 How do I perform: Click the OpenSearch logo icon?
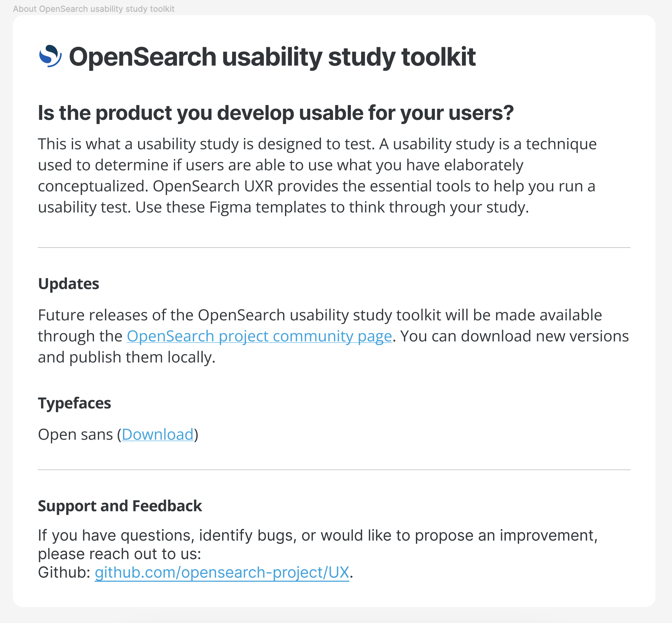[50, 56]
